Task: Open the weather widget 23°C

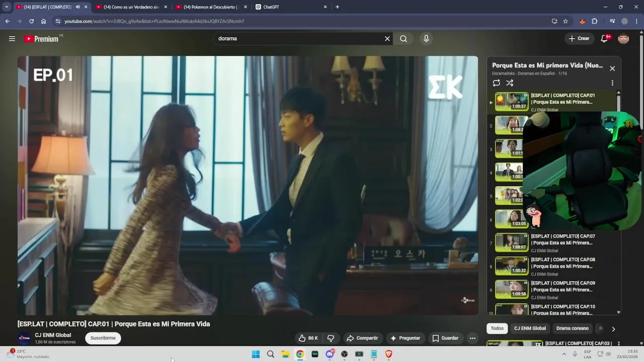Action: (28, 354)
